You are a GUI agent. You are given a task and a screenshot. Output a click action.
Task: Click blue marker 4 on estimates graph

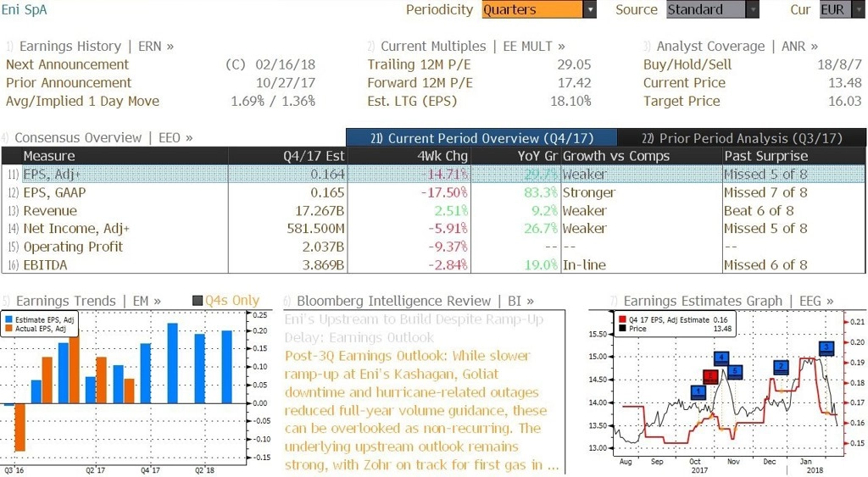[x=721, y=358]
